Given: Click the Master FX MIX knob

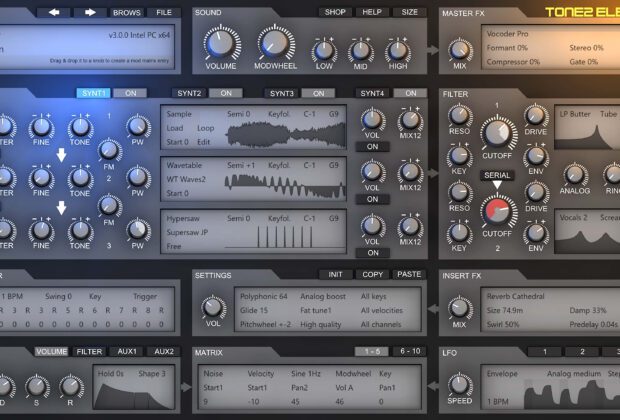Looking at the screenshot, I should [460, 50].
